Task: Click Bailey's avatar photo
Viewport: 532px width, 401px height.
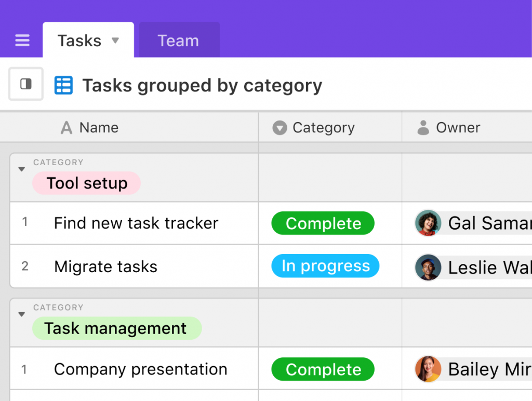Action: 428,369
